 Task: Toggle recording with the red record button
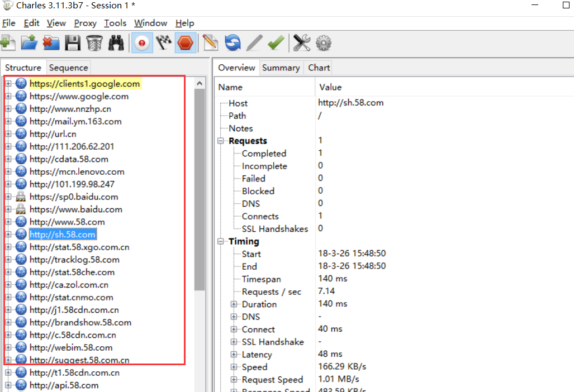pos(142,43)
